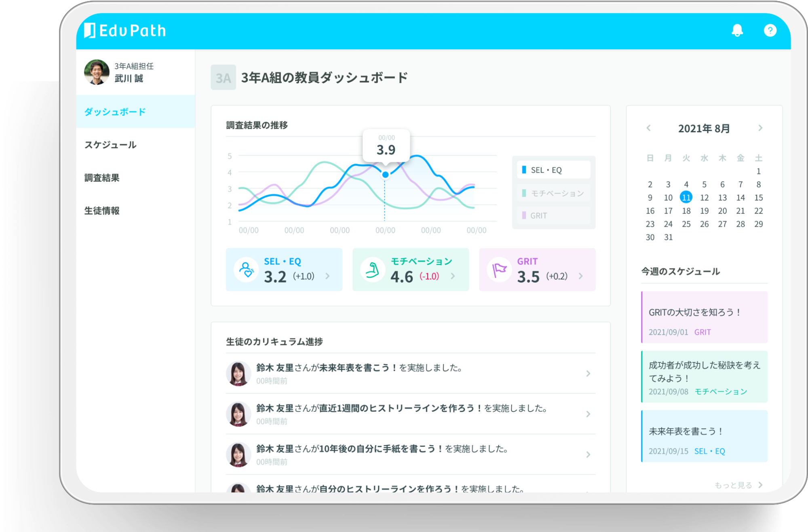
Task: Open the notifications bell
Action: tap(737, 30)
